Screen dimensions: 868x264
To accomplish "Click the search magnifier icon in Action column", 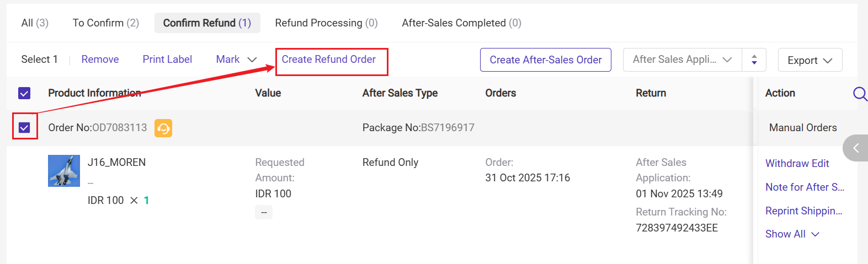I will [859, 93].
